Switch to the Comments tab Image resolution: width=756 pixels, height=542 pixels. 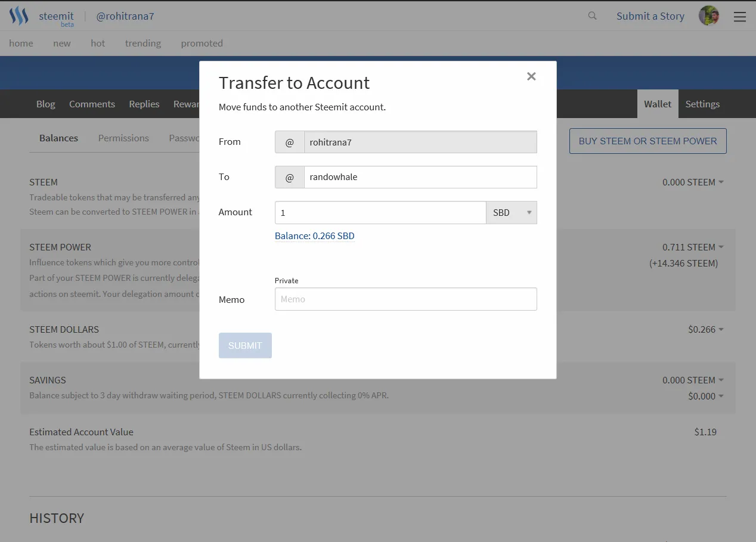click(x=92, y=104)
